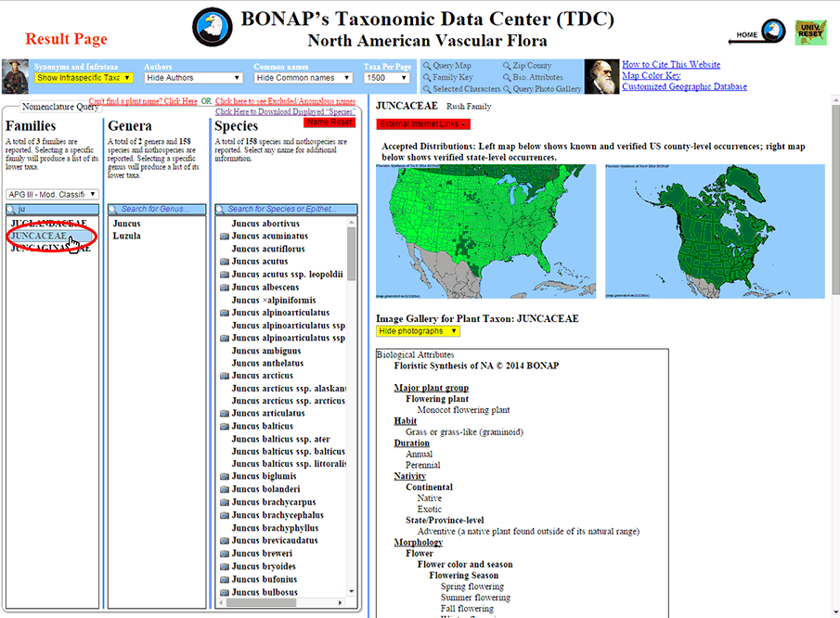Select Juncus abortivus species
Image resolution: width=840 pixels, height=618 pixels.
265,224
